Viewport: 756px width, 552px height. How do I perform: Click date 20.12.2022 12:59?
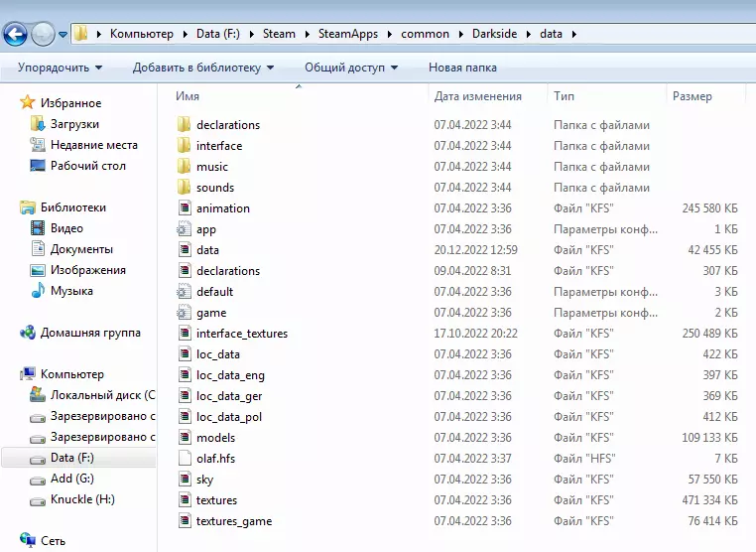475,250
